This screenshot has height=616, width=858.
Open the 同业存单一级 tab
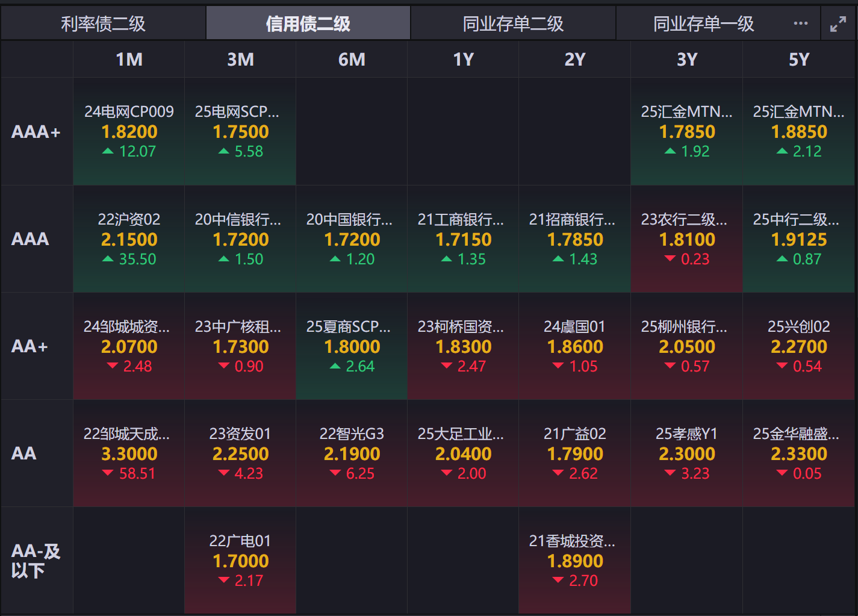click(x=703, y=23)
